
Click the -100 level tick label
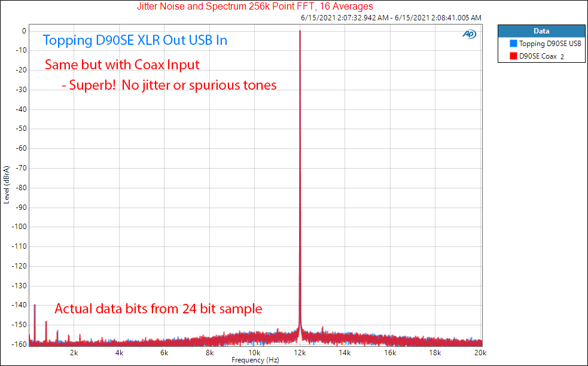pos(19,227)
